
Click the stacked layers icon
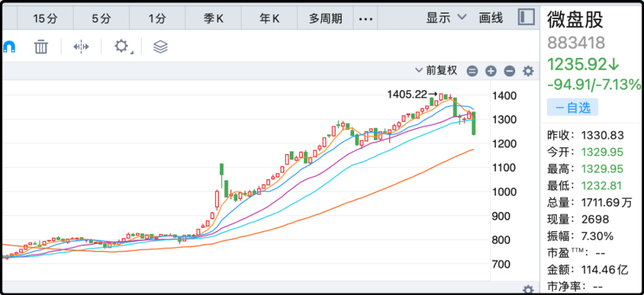[160, 47]
